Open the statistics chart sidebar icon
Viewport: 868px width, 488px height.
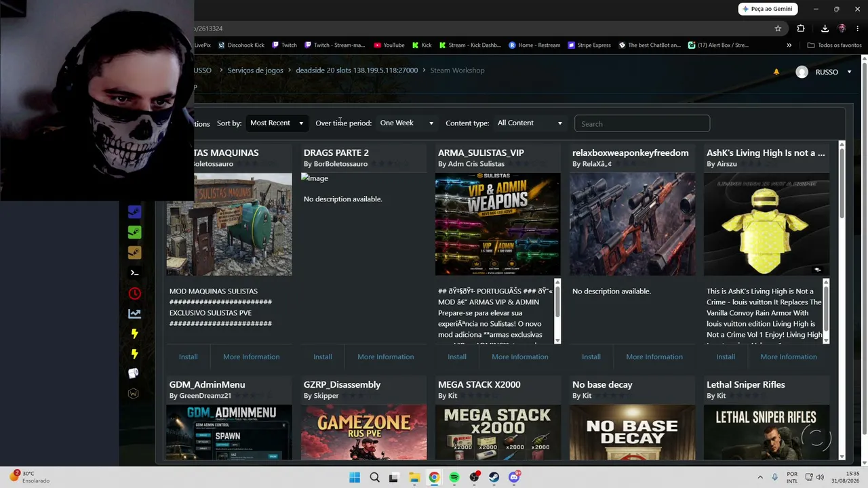(x=134, y=314)
